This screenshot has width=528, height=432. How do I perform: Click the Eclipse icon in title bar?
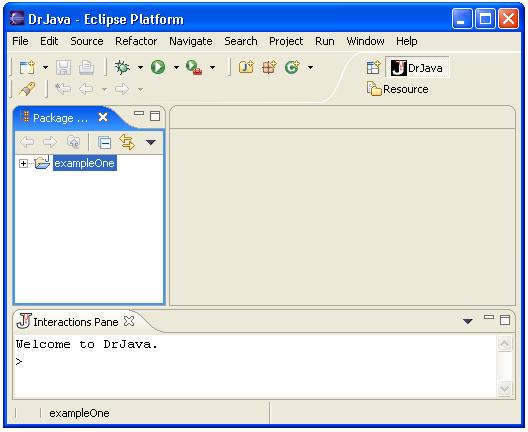[17, 18]
